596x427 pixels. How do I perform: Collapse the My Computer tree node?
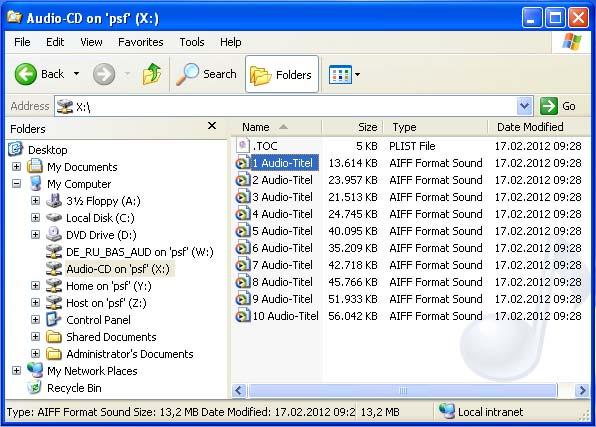[x=16, y=184]
